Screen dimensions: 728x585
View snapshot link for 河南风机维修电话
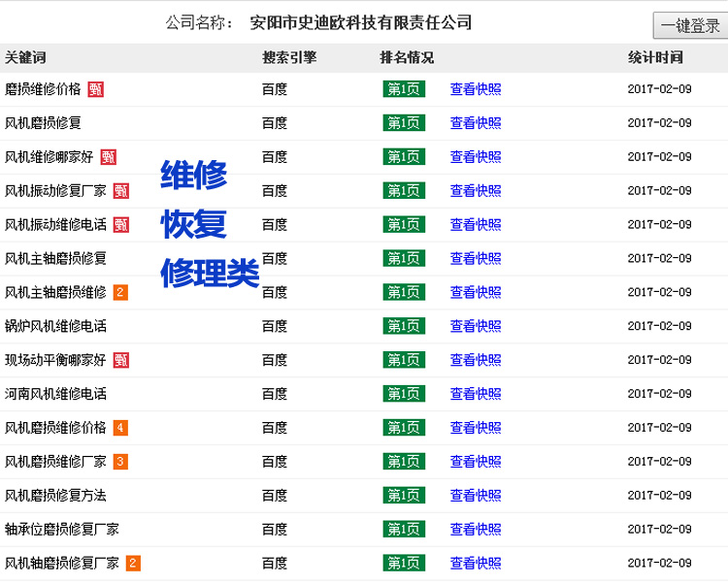(476, 394)
